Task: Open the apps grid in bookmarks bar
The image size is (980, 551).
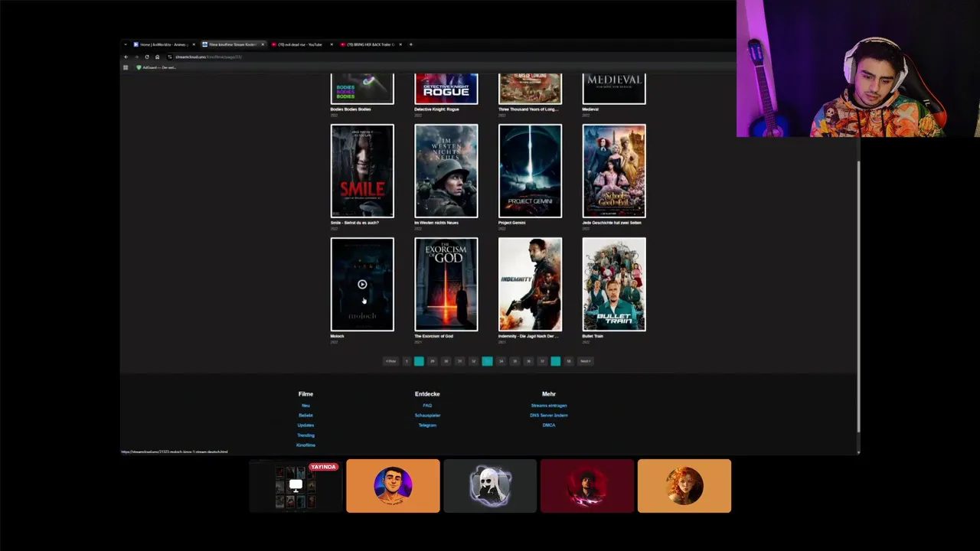Action: [x=126, y=67]
